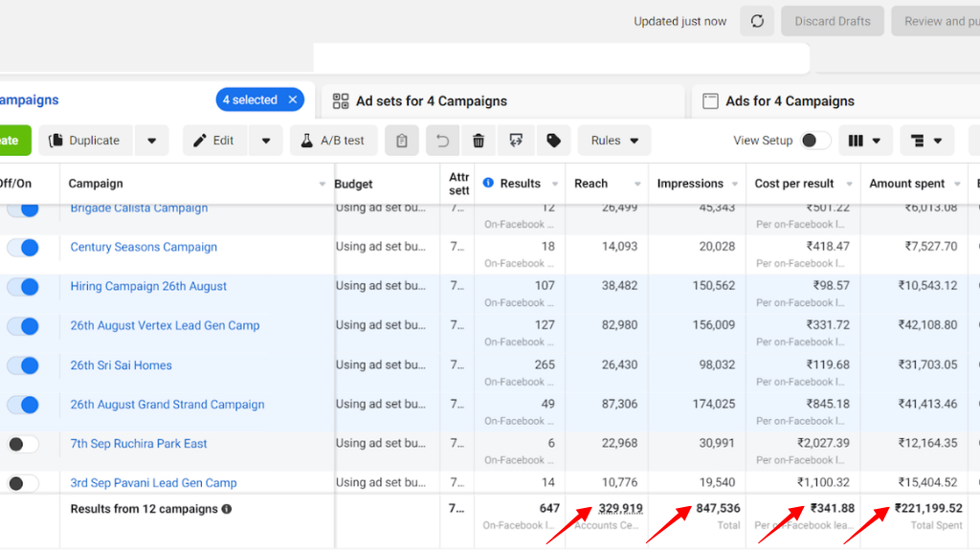Open the Reach column dropdown arrow
This screenshot has width=980, height=551.
[x=637, y=184]
